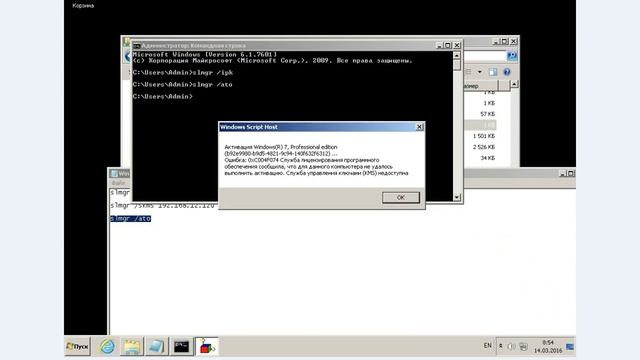The image size is (640, 360).
Task: Toggle the preview pane icon in Explorer
Action: pyautogui.click(x=493, y=72)
